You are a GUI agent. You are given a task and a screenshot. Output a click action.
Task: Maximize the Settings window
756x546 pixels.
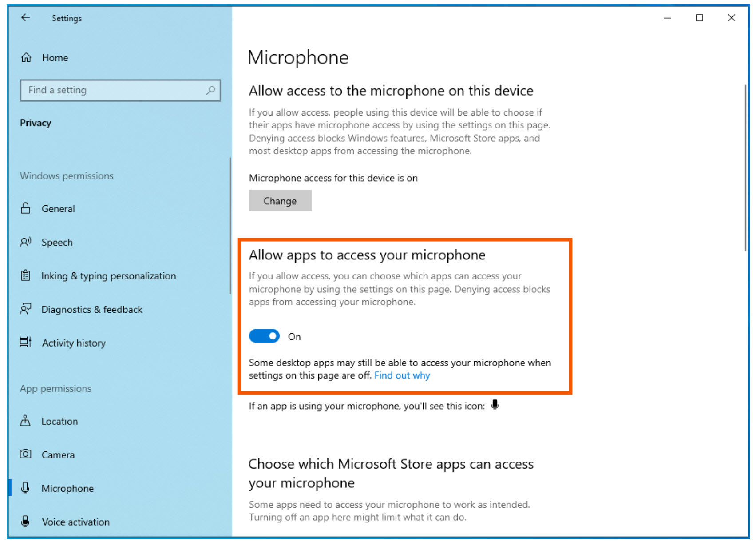pyautogui.click(x=699, y=18)
